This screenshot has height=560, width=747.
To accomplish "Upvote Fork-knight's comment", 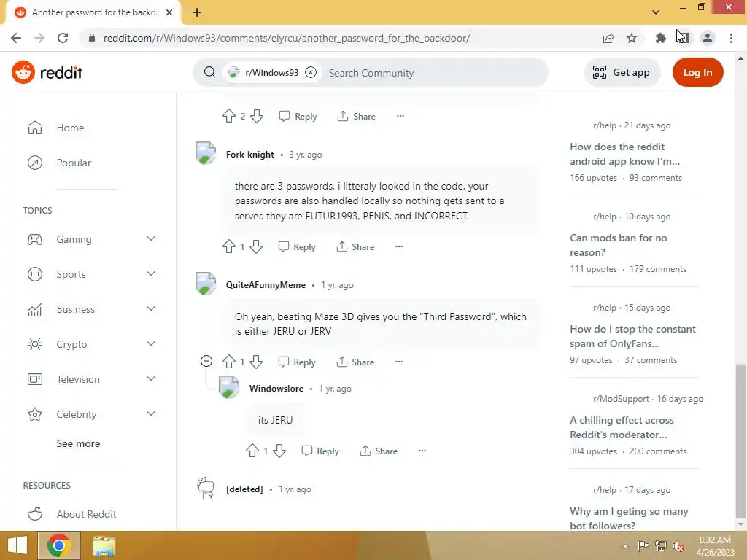I will click(228, 246).
